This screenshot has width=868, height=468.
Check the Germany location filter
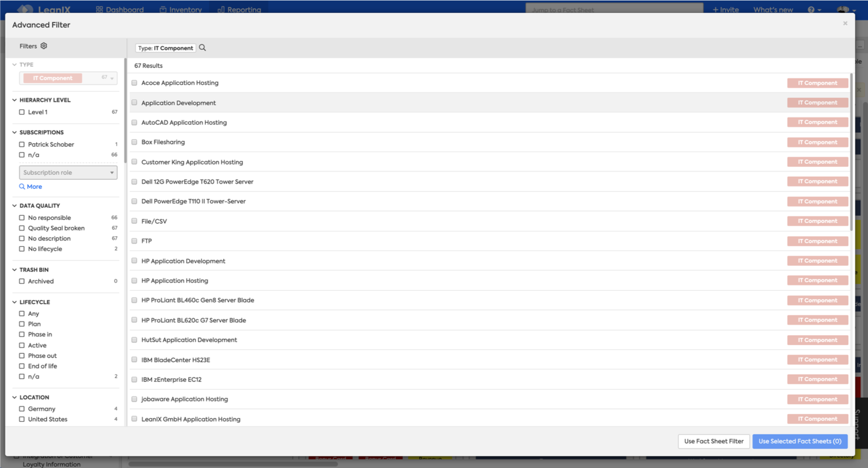[22, 409]
